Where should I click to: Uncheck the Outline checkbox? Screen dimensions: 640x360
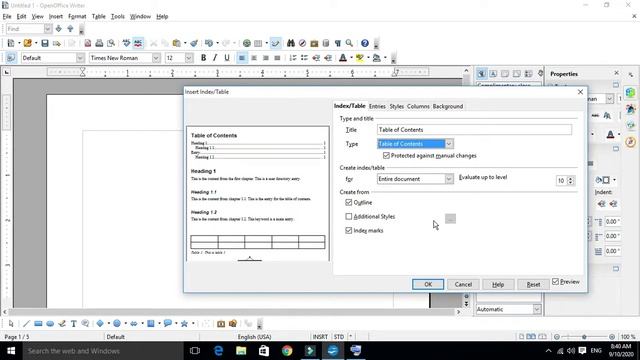point(349,202)
